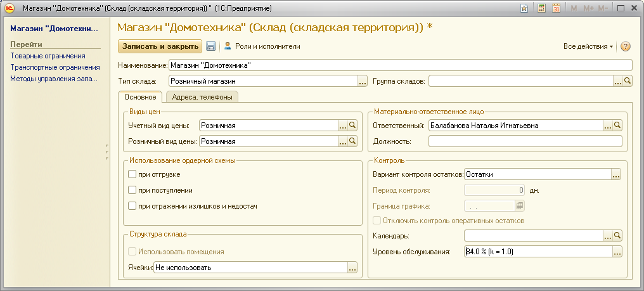Open magnifier for Календарь field

click(617, 235)
